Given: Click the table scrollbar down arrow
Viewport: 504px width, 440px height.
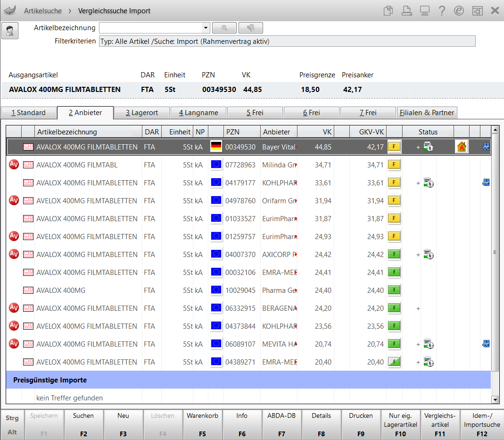Looking at the screenshot, I should click(496, 399).
